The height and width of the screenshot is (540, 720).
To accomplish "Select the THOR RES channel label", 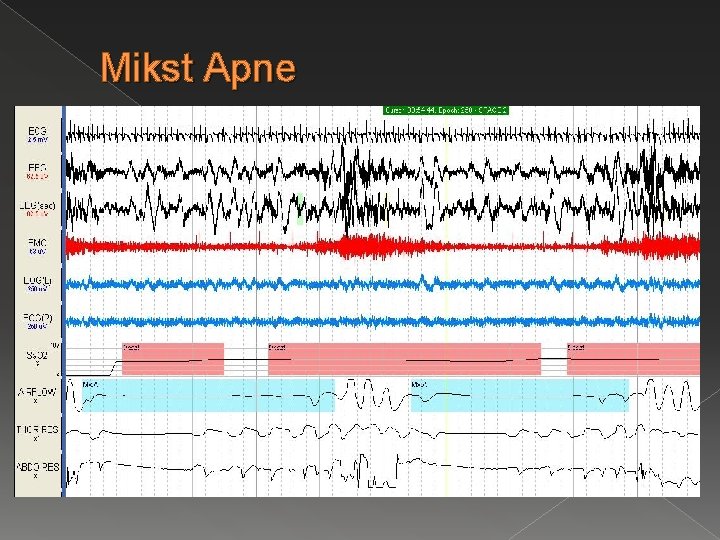I will click(37, 430).
